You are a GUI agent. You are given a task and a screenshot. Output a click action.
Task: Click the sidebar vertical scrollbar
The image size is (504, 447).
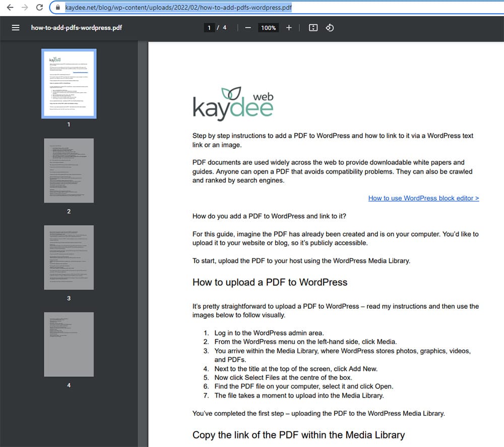coord(143,244)
